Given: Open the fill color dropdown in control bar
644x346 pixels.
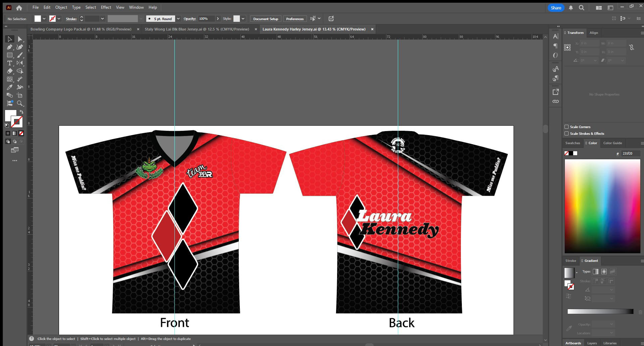Looking at the screenshot, I should [x=44, y=19].
